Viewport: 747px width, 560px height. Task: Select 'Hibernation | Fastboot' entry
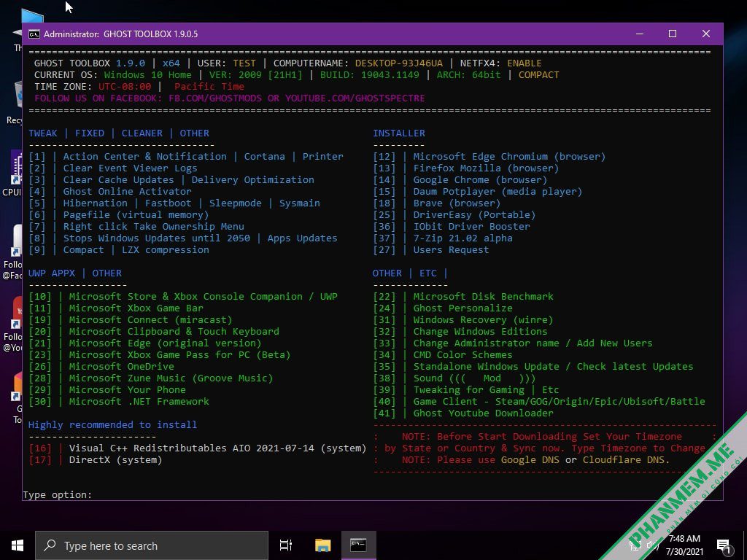pos(174,203)
